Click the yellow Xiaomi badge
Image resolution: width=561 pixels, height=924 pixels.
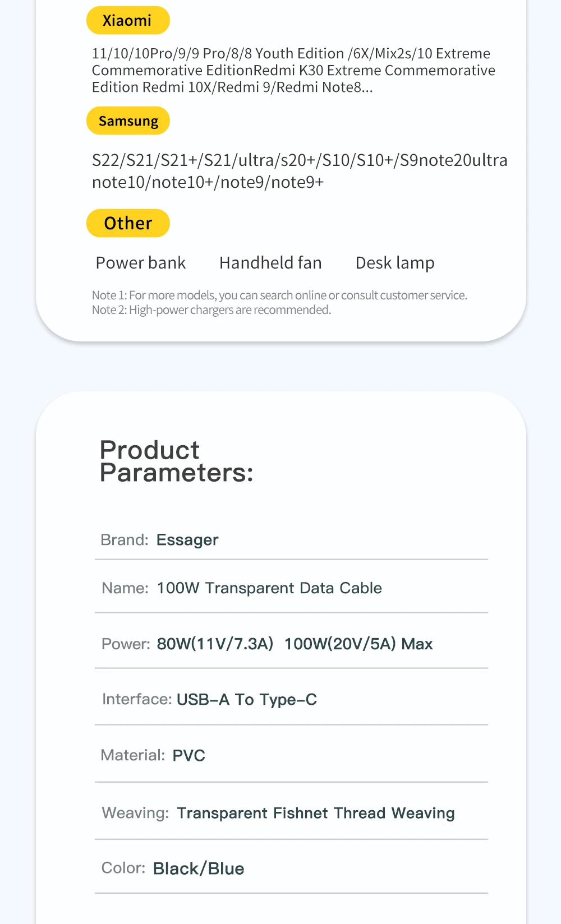[x=128, y=21]
